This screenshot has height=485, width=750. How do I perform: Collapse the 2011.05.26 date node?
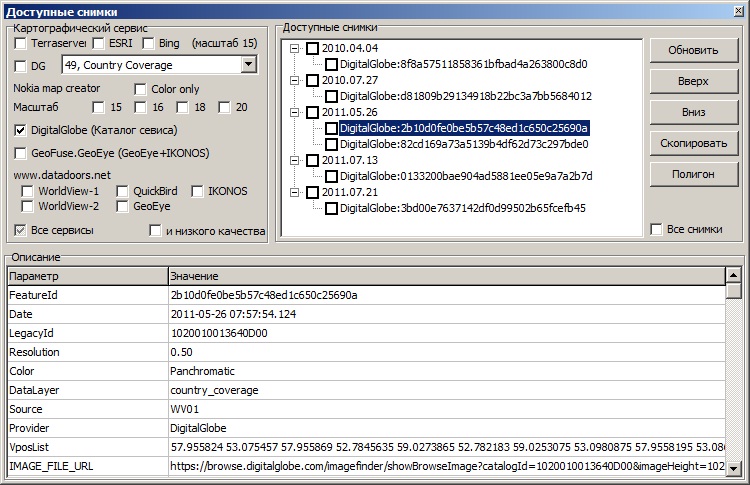(295, 112)
